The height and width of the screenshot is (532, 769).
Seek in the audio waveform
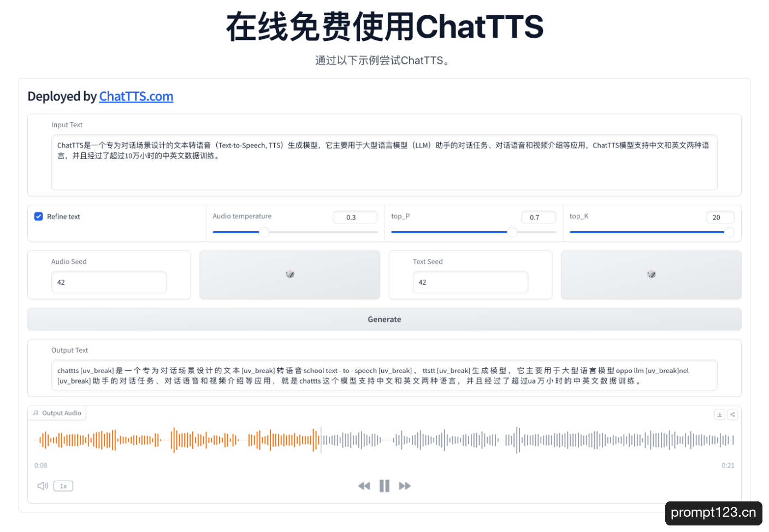click(x=384, y=440)
